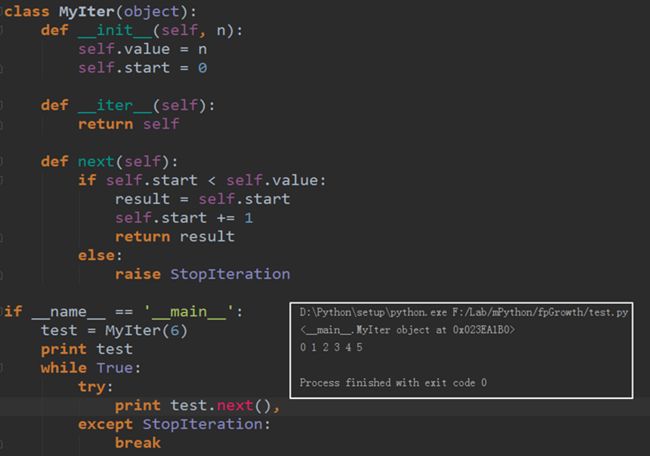This screenshot has height=456, width=650.
Task: Click the 'try:' keyword line
Action: point(95,387)
